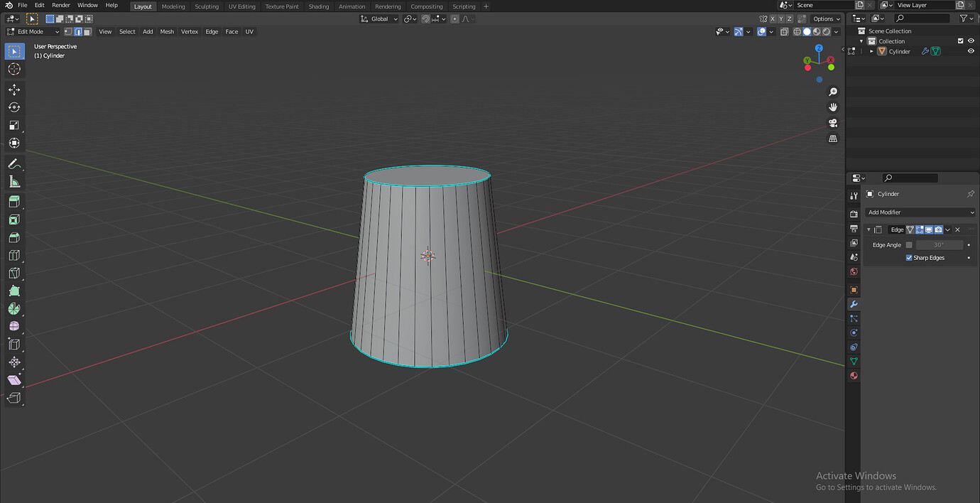Open the Material properties tab

[854, 376]
